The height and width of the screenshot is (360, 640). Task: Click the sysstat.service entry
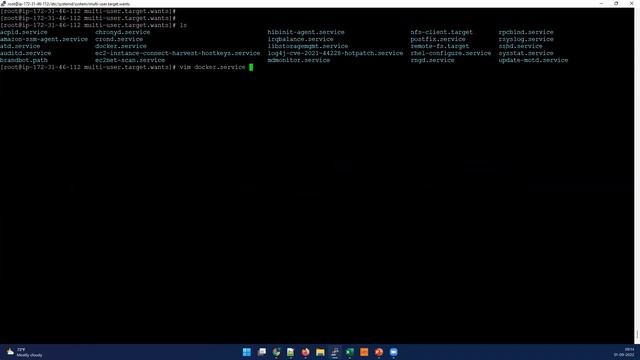(526, 53)
